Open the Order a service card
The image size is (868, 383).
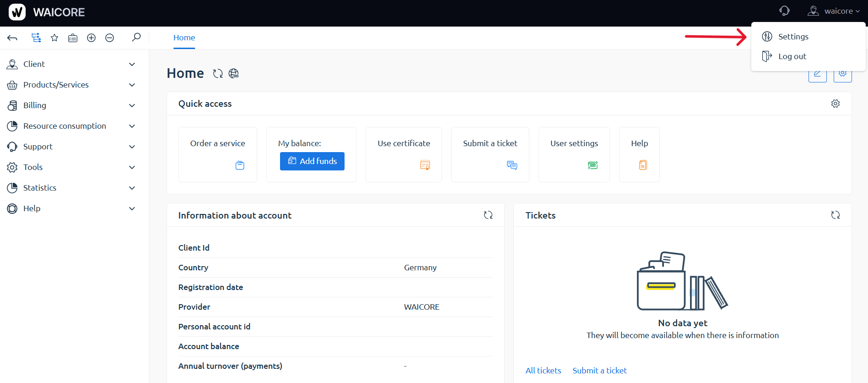click(x=218, y=154)
